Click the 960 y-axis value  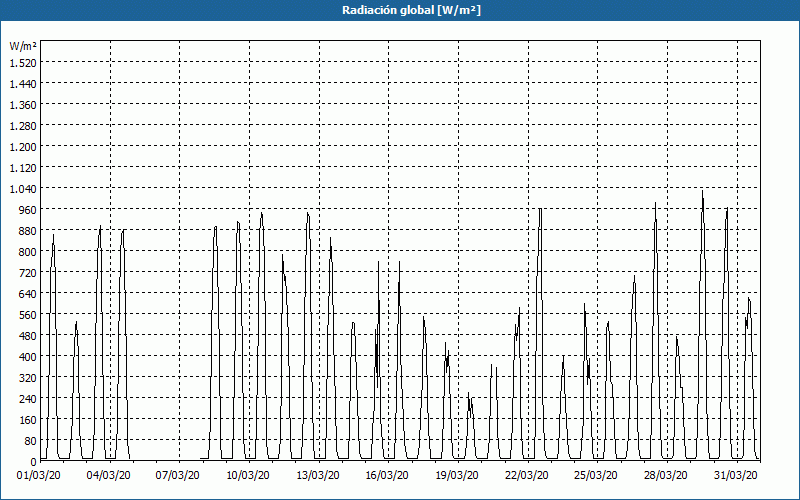click(29, 210)
